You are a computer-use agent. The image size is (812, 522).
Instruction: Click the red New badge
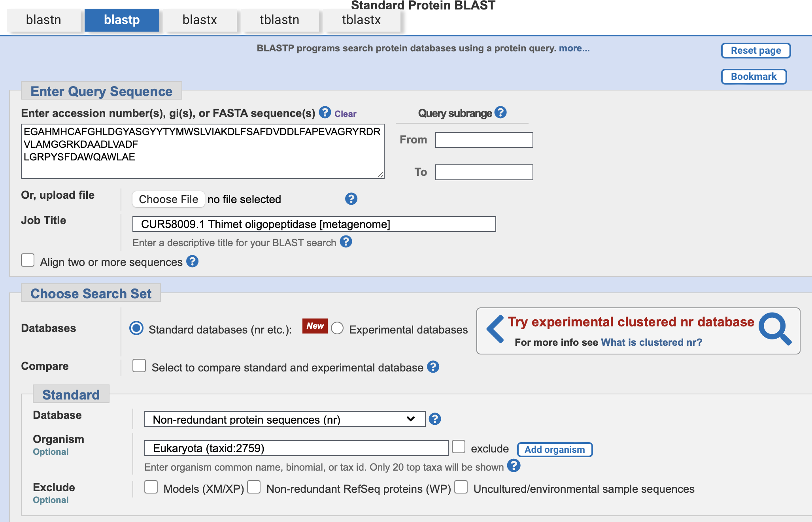[315, 326]
